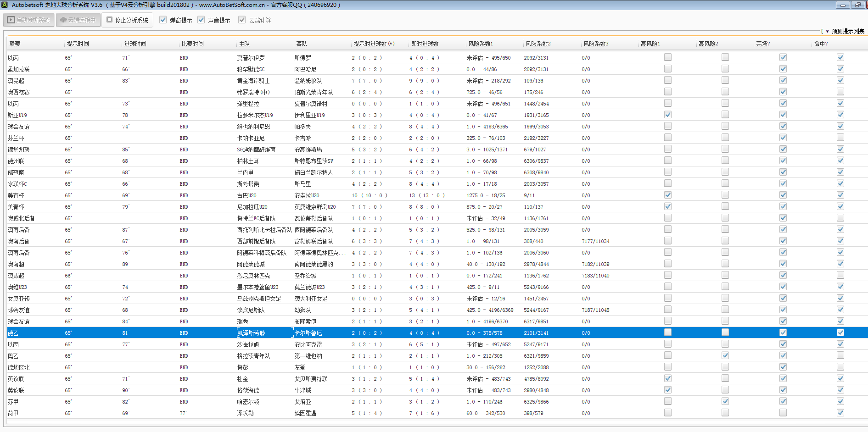The image size is (868, 432).
Task: Click the 命中? column header
Action: tap(821, 44)
